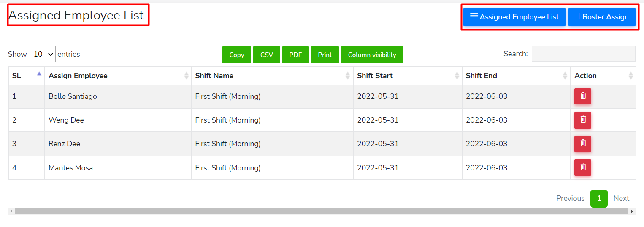The image size is (644, 227).
Task: Click trash icon for Renz Dee
Action: 582,144
